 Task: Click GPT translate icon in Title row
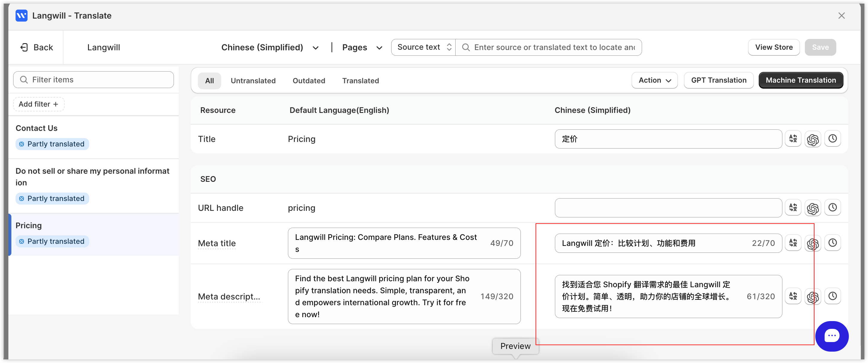[x=813, y=139]
